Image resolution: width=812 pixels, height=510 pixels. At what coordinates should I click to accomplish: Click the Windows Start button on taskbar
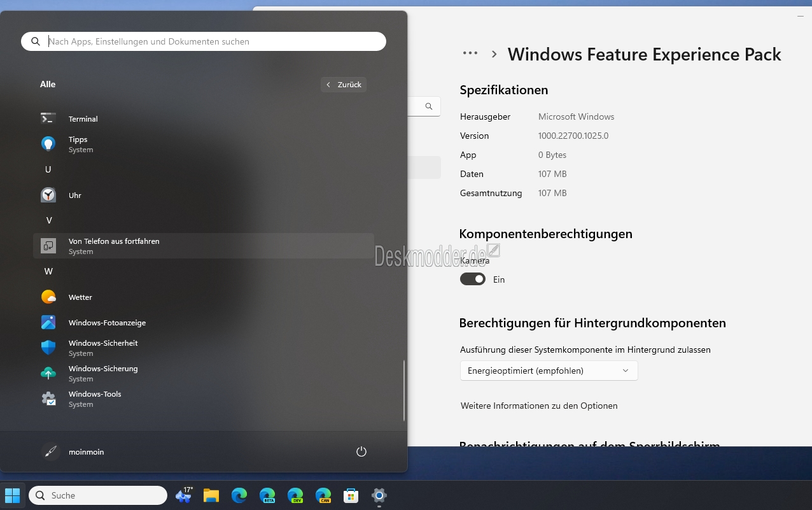pyautogui.click(x=12, y=495)
